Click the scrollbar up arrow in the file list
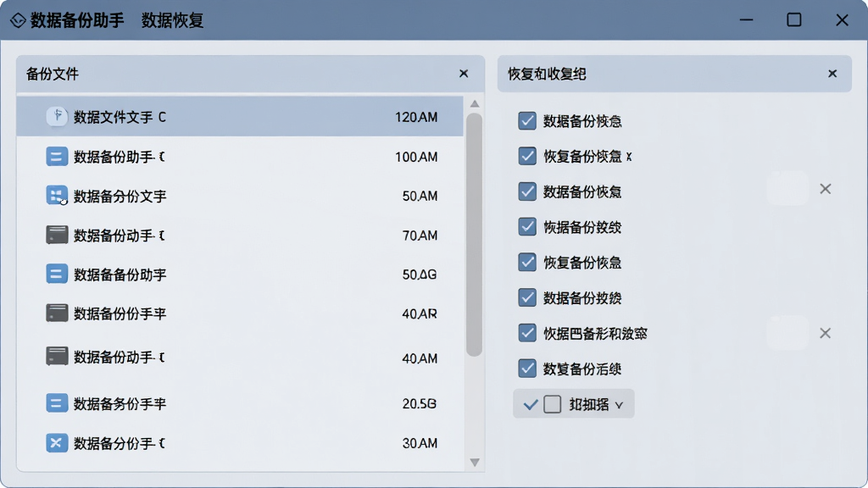 (475, 104)
